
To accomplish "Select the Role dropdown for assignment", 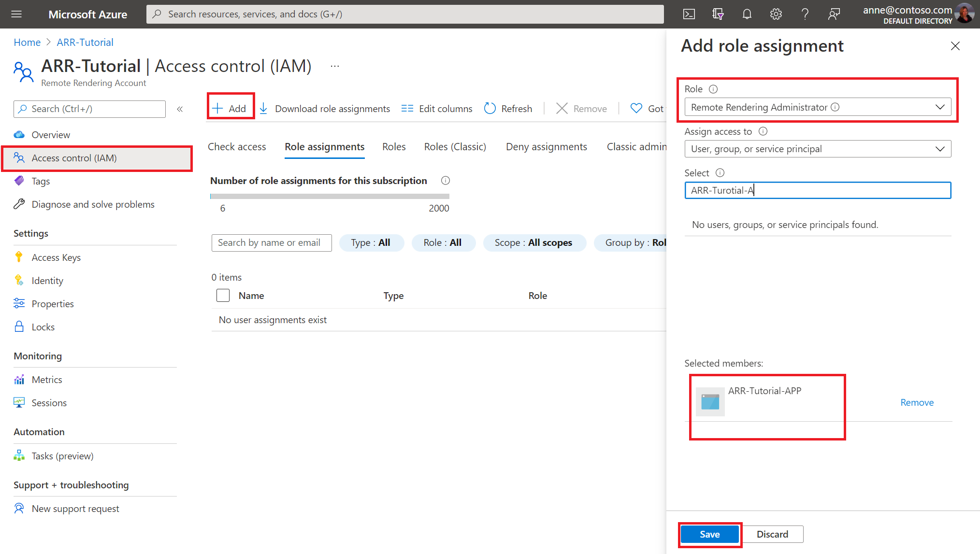I will tap(817, 107).
